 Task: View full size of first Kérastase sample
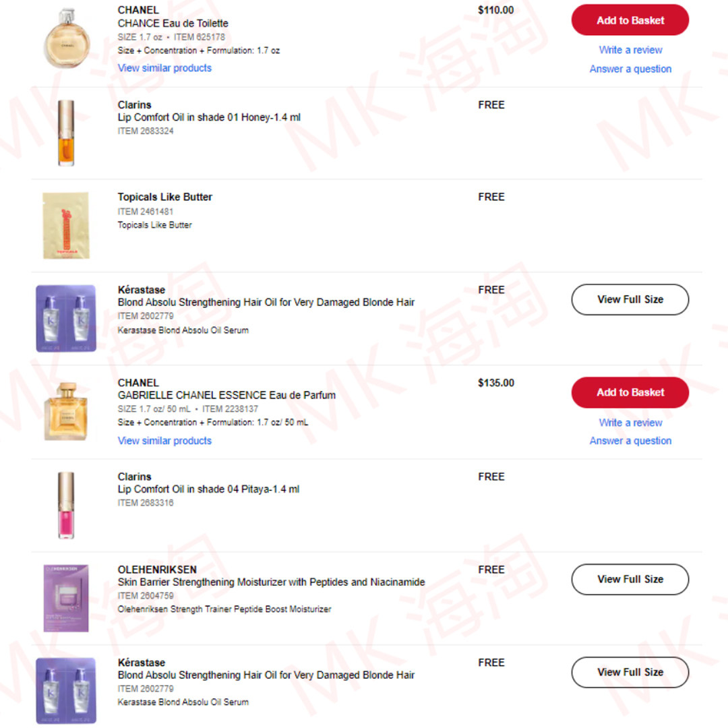pyautogui.click(x=630, y=299)
